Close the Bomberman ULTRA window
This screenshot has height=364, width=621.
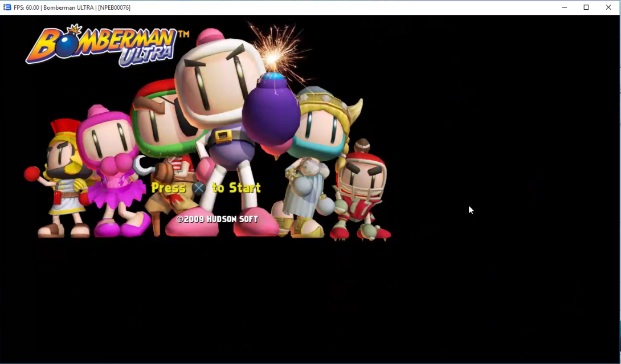click(608, 7)
